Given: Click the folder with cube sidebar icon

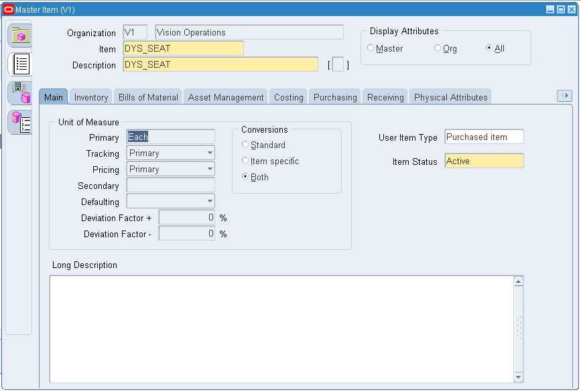Looking at the screenshot, I should [20, 36].
